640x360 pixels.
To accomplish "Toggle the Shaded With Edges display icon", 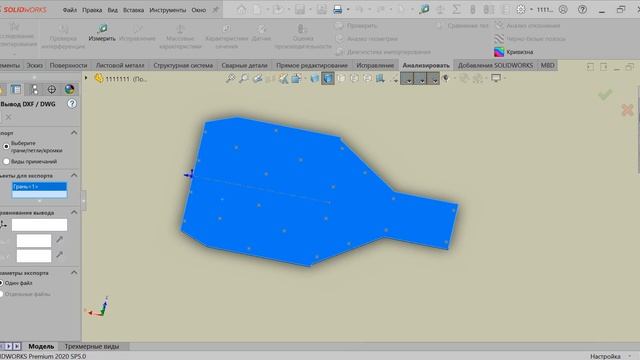I will pyautogui.click(x=328, y=78).
